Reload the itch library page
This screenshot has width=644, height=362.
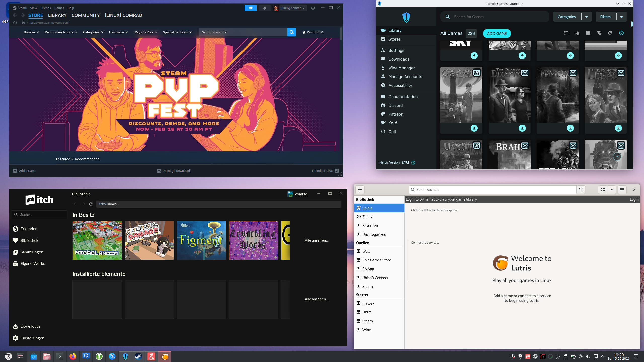point(91,204)
